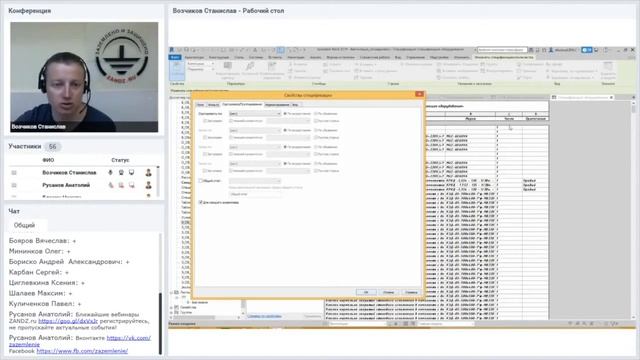Click OK in the schedule properties dialog

[x=366, y=292]
